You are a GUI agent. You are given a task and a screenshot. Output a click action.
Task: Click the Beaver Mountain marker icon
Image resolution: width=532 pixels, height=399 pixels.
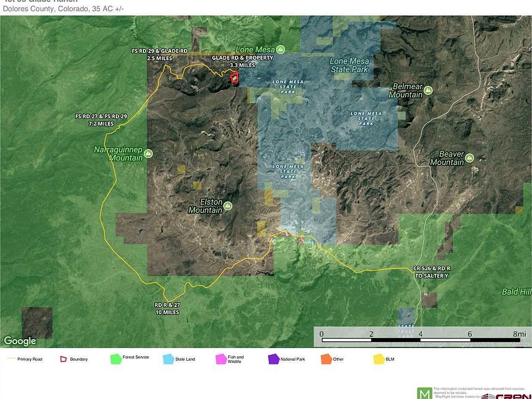pyautogui.click(x=469, y=158)
